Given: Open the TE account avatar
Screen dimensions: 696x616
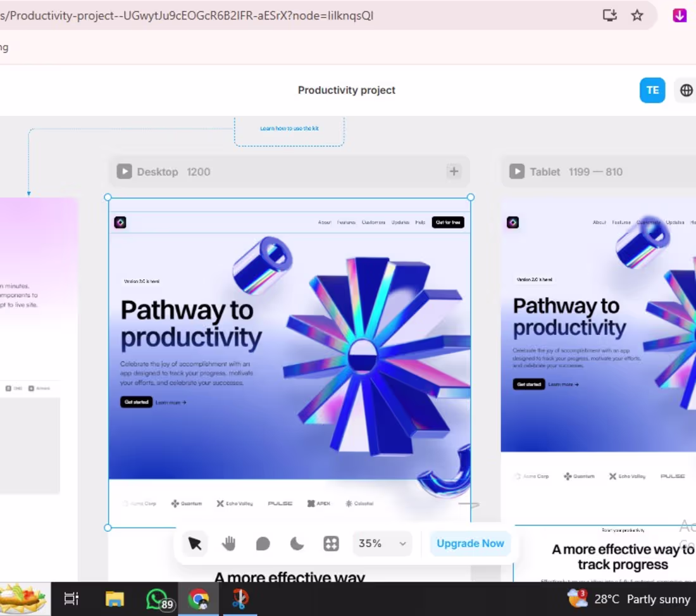Looking at the screenshot, I should tap(652, 90).
